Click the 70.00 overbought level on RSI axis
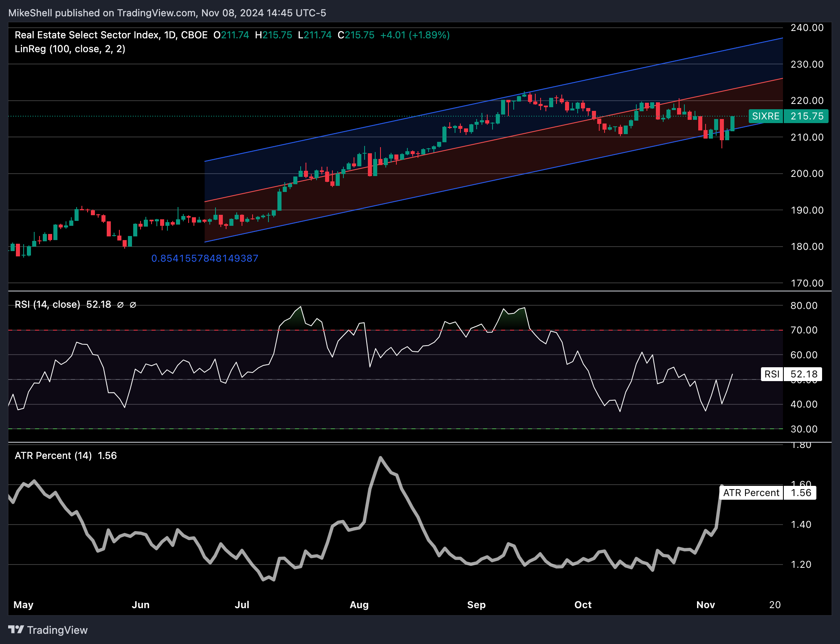This screenshot has width=840, height=644. pyautogui.click(x=804, y=330)
